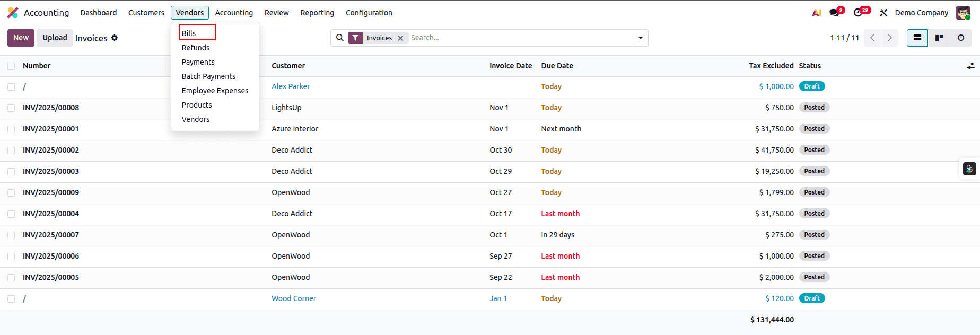Open the INV/2025/00009 invoice number
Screen dimensions: 980x335
click(x=51, y=192)
